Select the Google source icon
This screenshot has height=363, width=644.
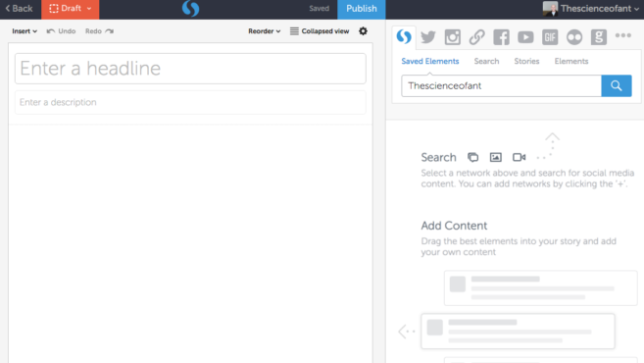(598, 37)
